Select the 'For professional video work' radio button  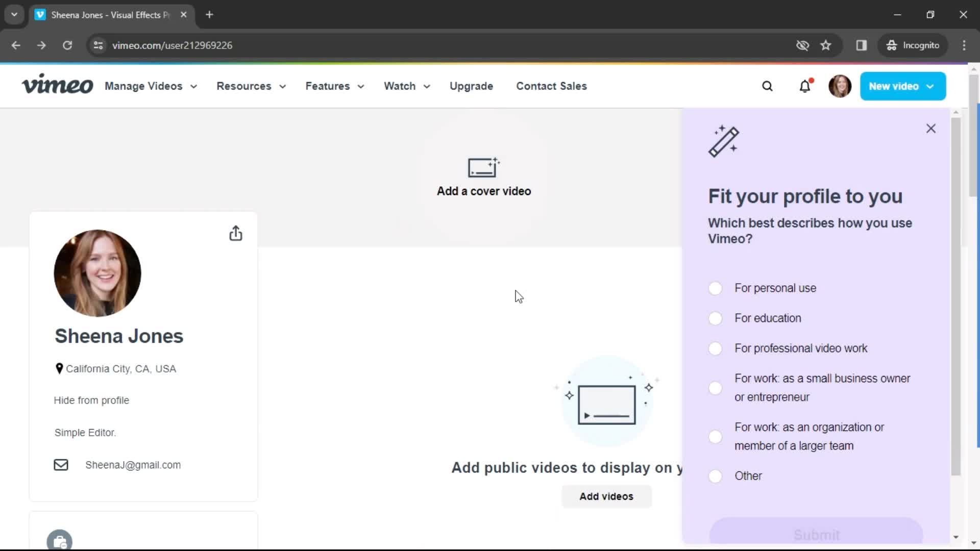pyautogui.click(x=715, y=348)
